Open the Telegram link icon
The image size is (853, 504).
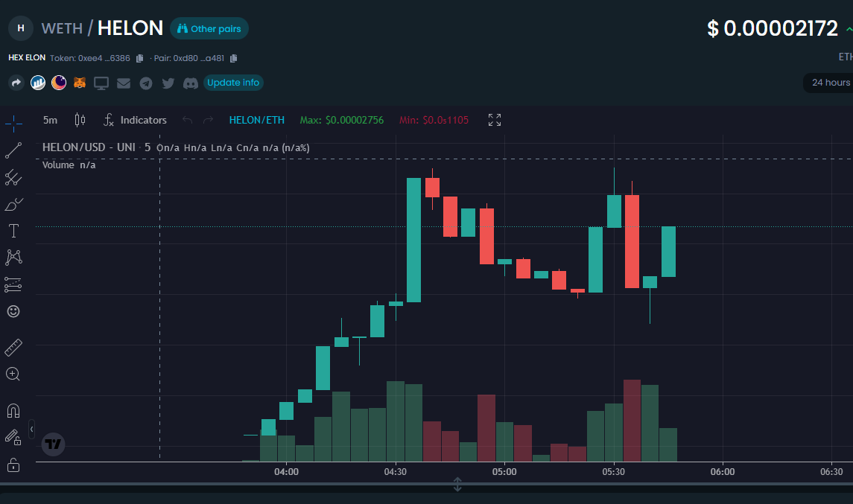pos(146,83)
